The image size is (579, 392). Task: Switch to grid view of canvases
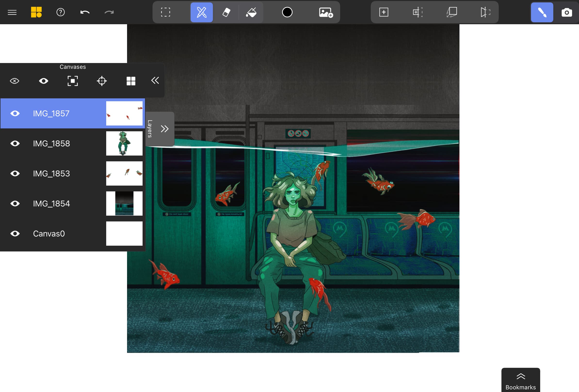tap(131, 81)
